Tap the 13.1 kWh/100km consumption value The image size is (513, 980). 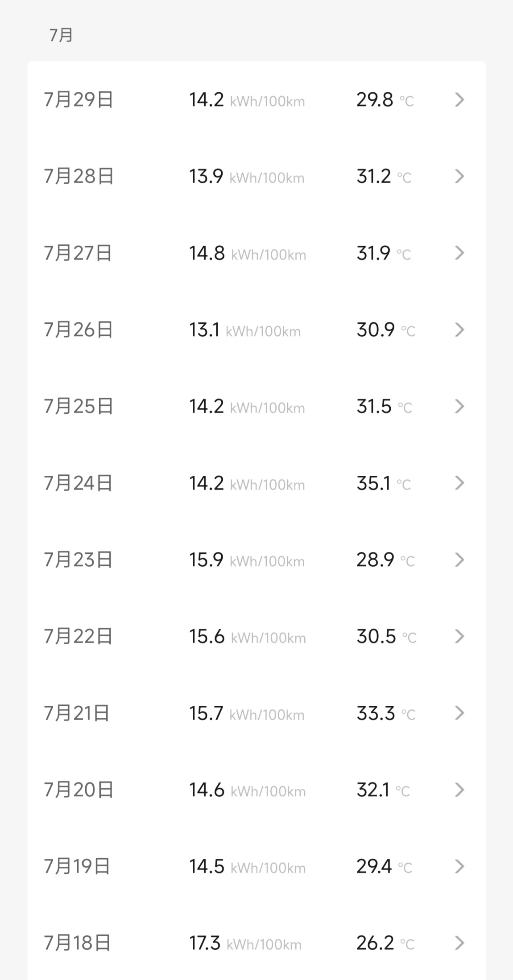click(245, 330)
